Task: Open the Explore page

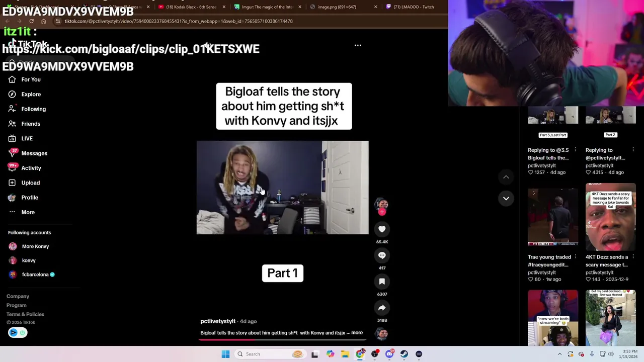Action: (24, 94)
